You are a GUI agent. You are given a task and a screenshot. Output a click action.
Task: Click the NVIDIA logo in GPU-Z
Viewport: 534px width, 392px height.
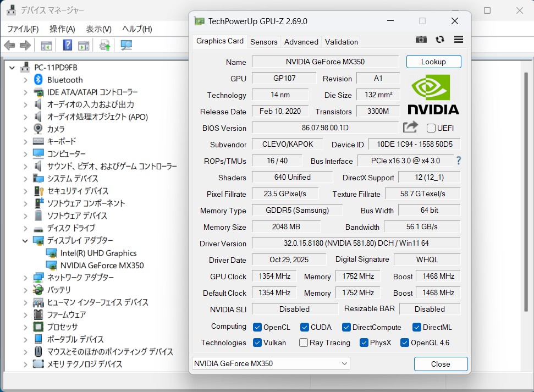[433, 95]
